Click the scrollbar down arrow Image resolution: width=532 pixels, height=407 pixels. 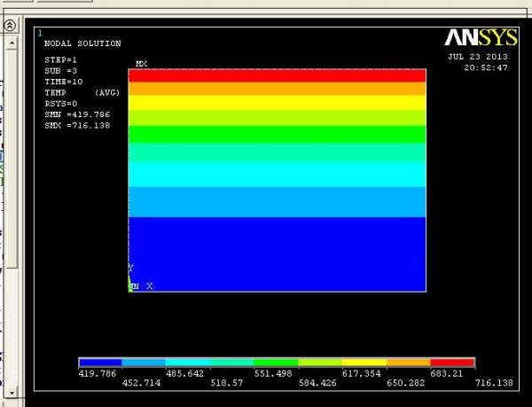click(x=12, y=393)
